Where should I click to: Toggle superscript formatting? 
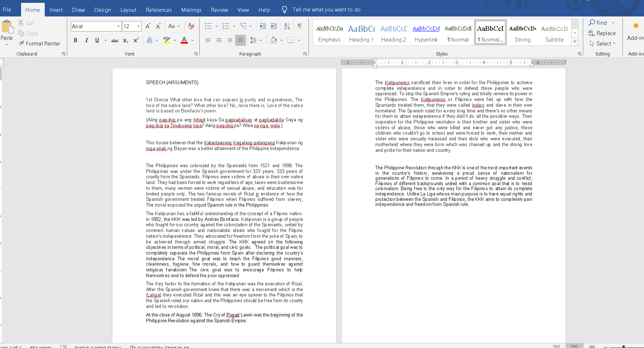pyautogui.click(x=136, y=40)
